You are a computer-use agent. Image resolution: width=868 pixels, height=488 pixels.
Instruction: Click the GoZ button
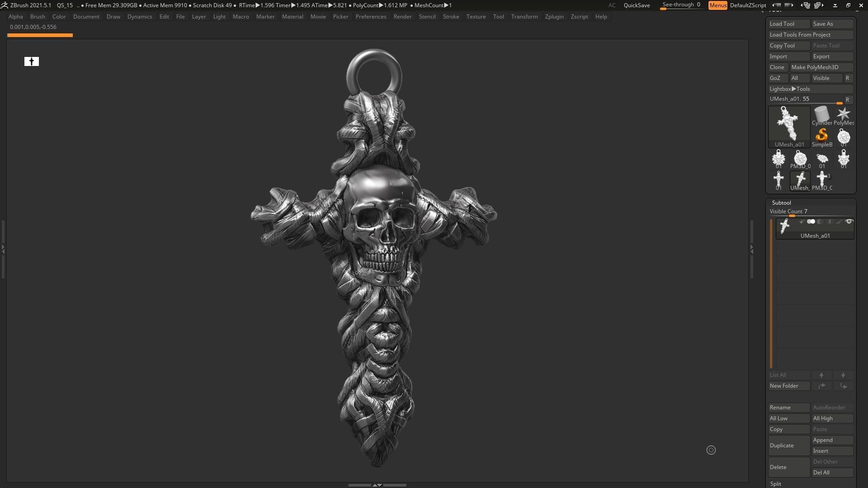(x=778, y=78)
